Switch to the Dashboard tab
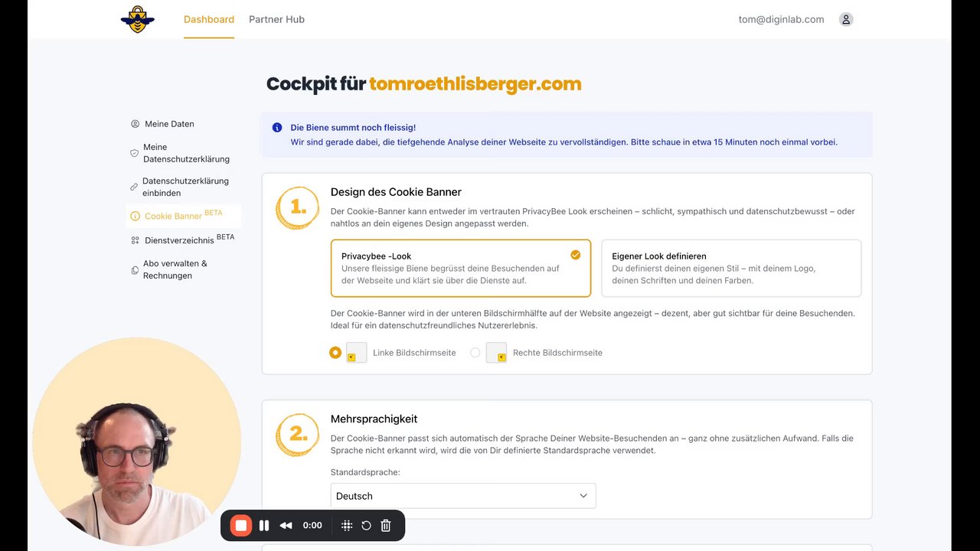This screenshot has width=980, height=551. click(209, 19)
